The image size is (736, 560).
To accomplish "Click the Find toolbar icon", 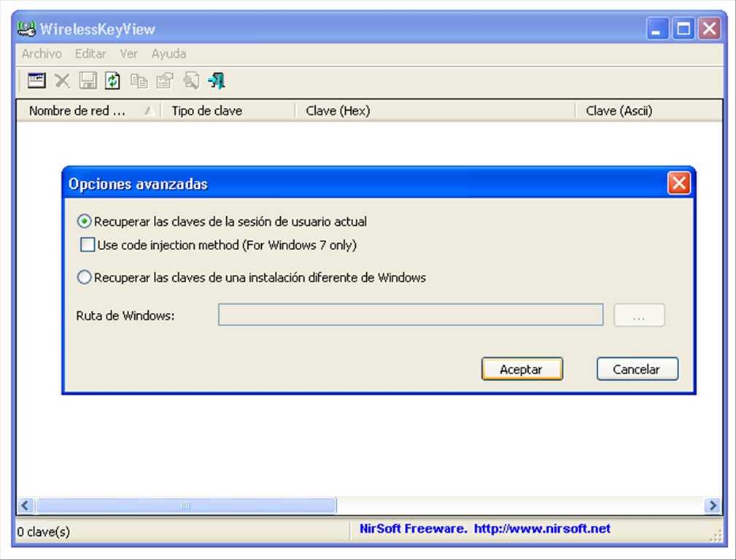I will [191, 81].
